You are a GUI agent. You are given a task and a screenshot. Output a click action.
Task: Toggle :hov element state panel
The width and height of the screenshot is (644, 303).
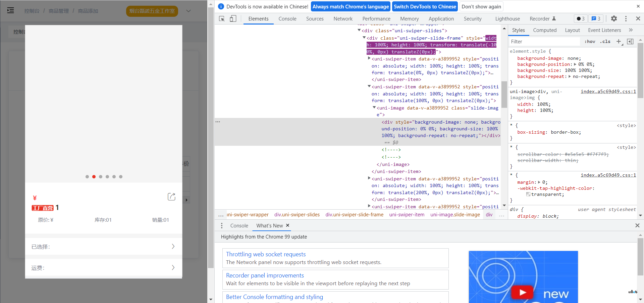pos(590,42)
